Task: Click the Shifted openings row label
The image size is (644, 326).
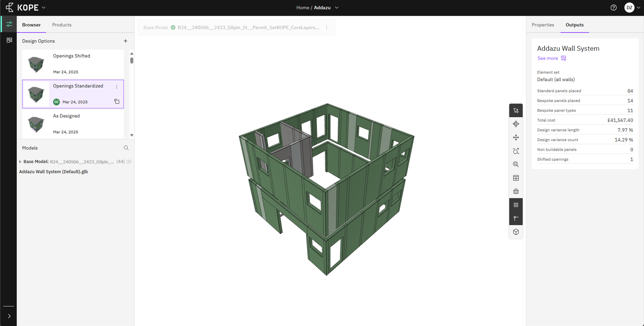Action: (552, 159)
